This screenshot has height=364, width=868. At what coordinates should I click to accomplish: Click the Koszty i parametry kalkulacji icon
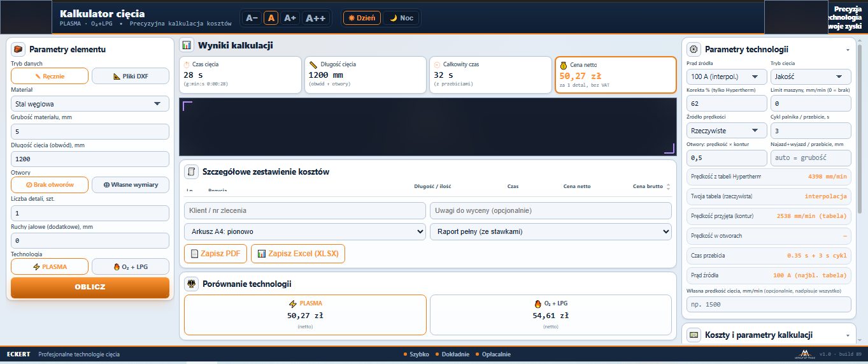694,335
